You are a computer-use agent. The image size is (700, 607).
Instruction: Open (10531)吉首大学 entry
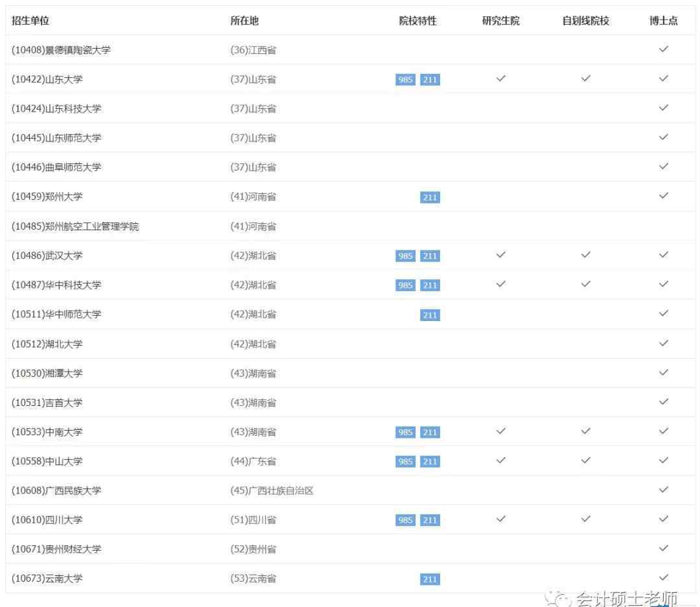point(47,403)
